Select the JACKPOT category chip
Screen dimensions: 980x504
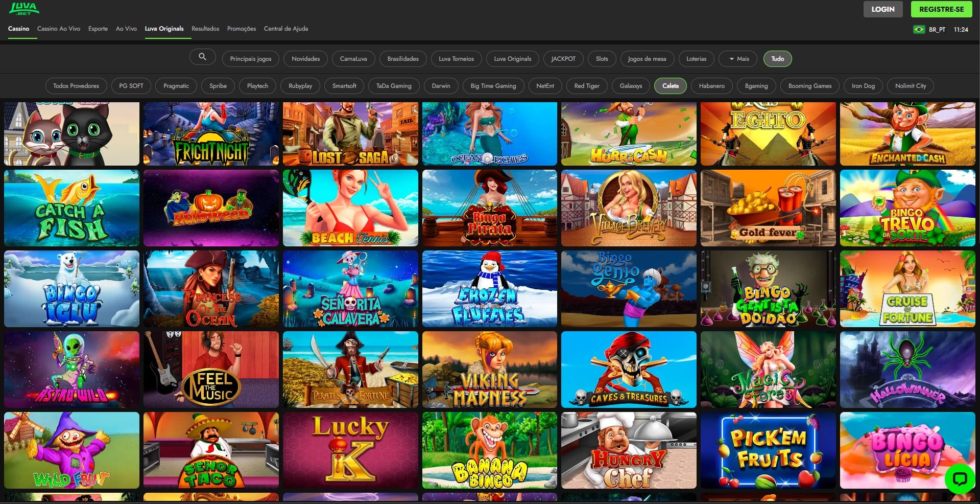coord(563,59)
